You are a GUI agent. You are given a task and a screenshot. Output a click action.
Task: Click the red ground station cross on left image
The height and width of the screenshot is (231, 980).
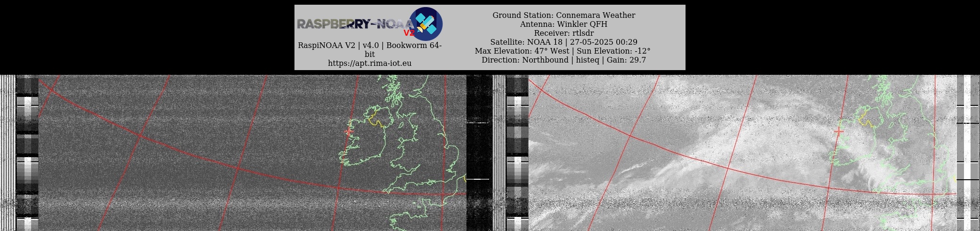[x=349, y=132]
